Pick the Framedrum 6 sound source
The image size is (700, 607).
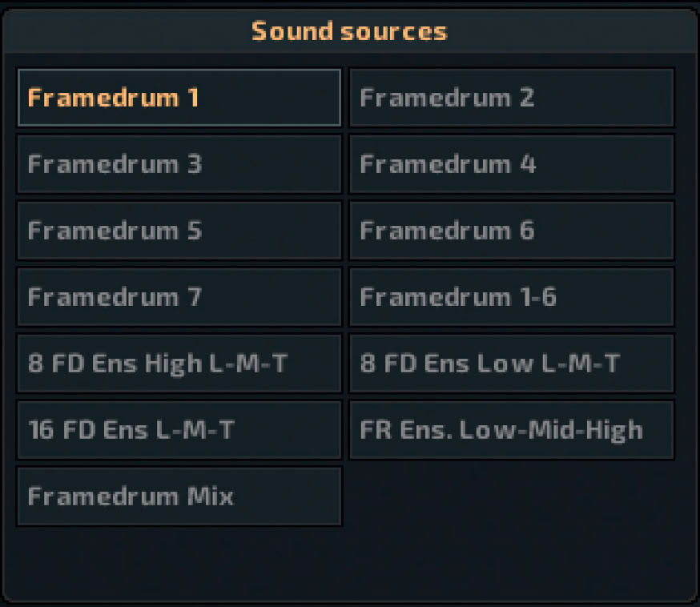(x=511, y=231)
